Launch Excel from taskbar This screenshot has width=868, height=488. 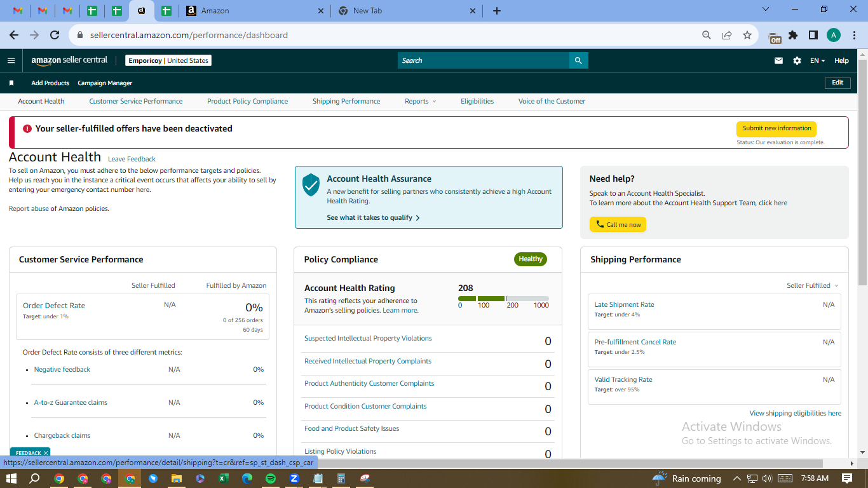224,478
